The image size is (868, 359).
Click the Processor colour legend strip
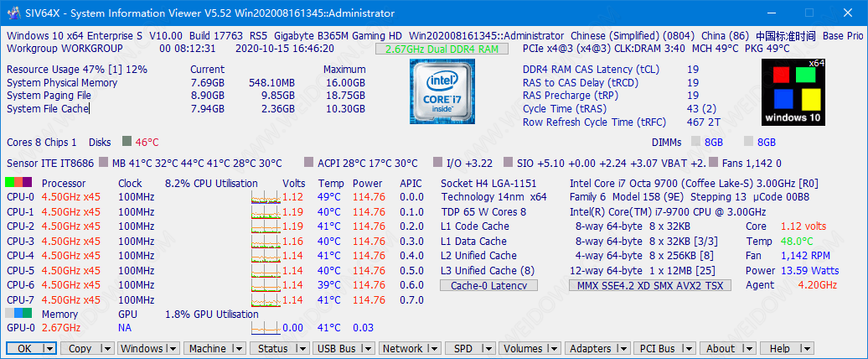tap(18, 182)
